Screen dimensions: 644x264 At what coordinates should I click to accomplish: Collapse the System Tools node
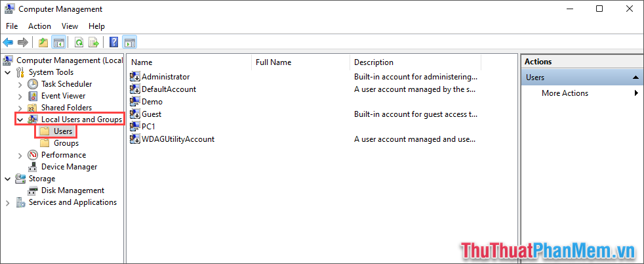8,72
